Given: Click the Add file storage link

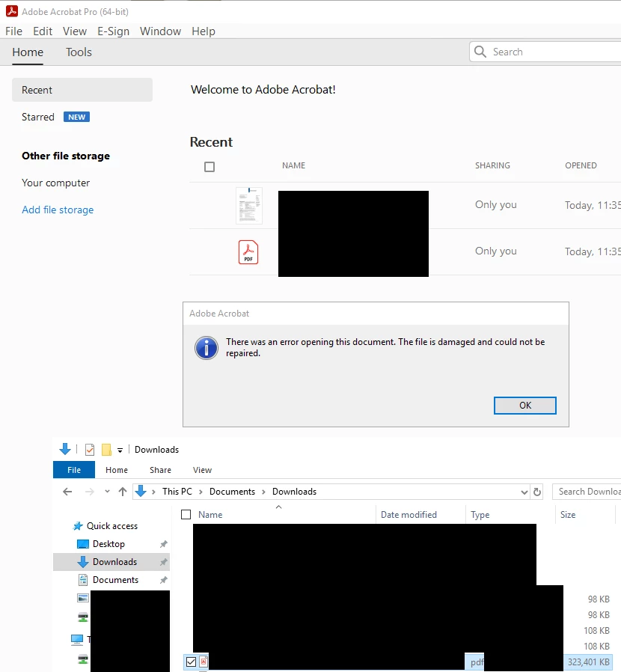Looking at the screenshot, I should tap(58, 210).
